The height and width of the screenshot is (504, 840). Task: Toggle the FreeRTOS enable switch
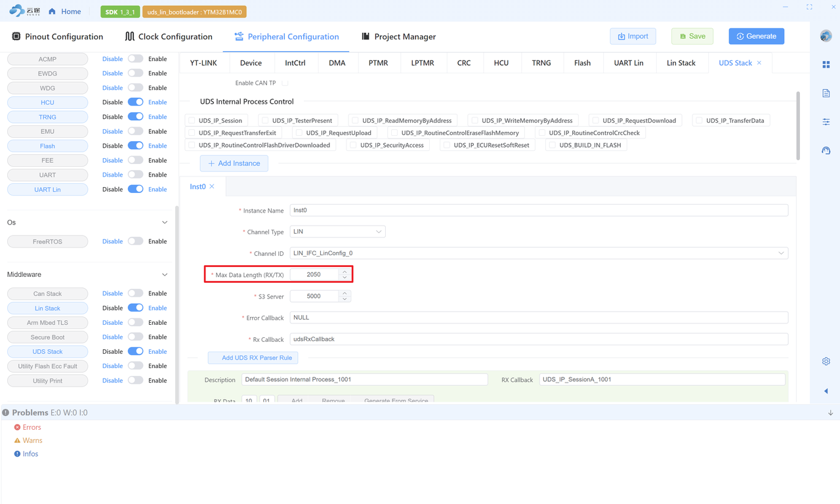(135, 241)
